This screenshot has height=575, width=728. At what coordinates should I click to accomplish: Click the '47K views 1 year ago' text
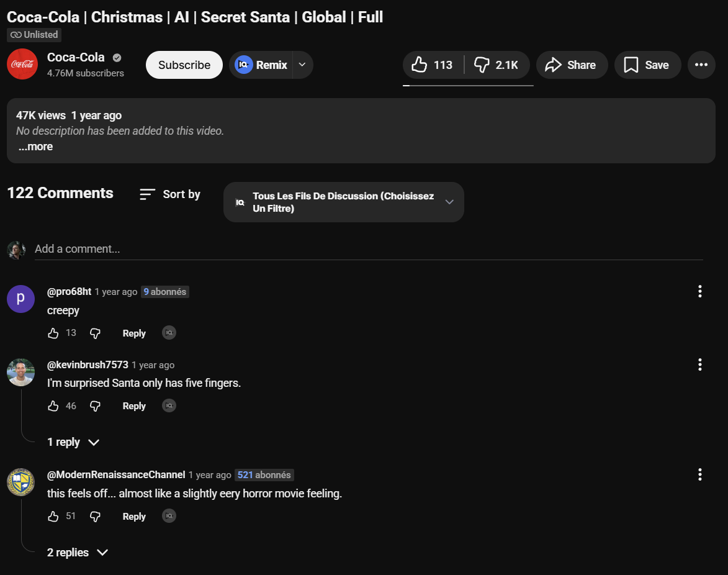(x=69, y=115)
